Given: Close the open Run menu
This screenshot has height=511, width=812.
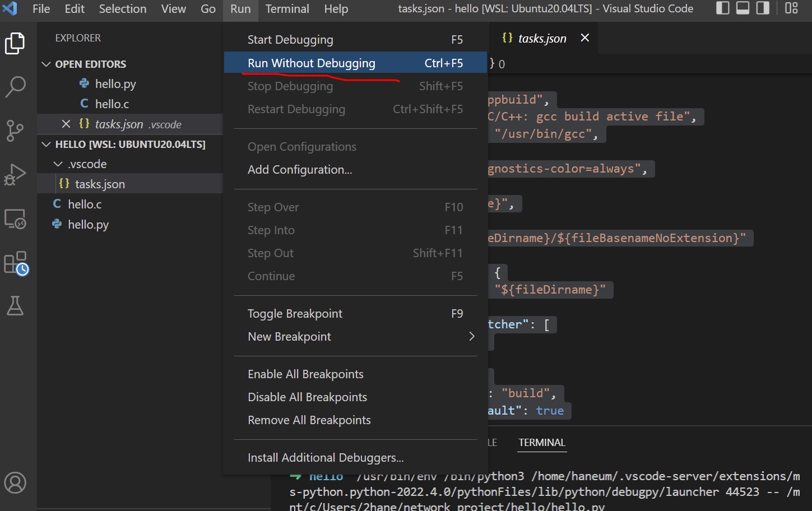Looking at the screenshot, I should click(240, 9).
